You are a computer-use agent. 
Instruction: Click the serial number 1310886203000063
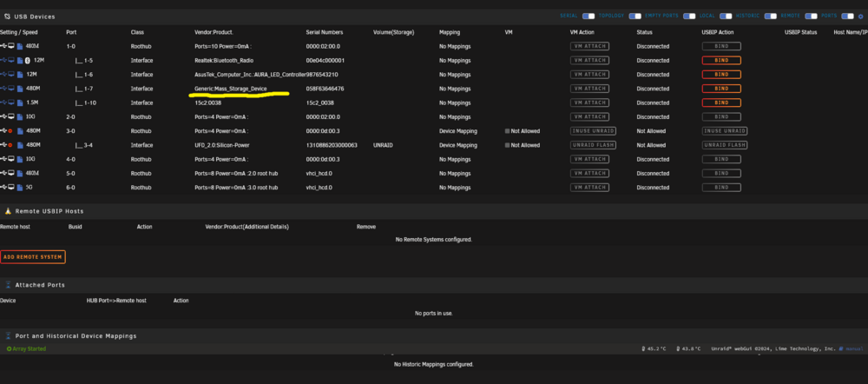332,145
